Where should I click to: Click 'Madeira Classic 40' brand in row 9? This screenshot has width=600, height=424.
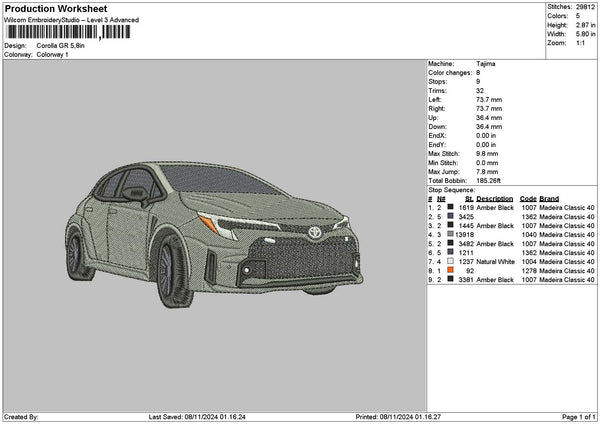point(567,279)
